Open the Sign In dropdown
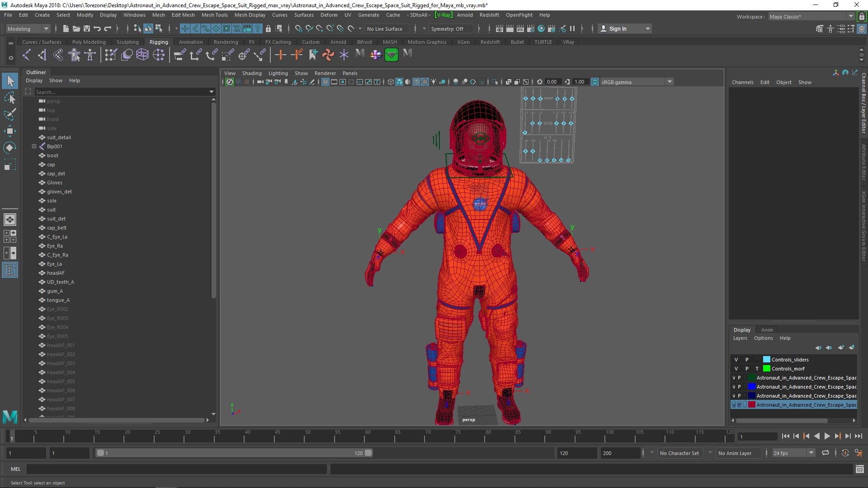Image resolution: width=868 pixels, height=488 pixels. click(625, 28)
